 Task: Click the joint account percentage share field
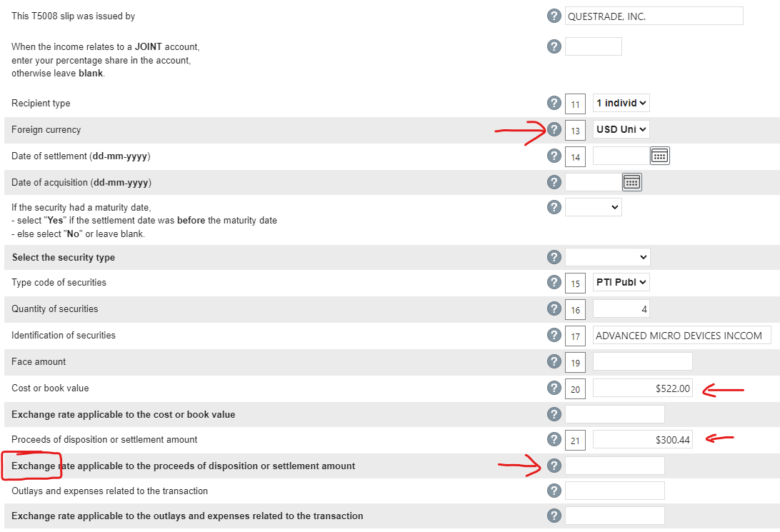click(593, 46)
